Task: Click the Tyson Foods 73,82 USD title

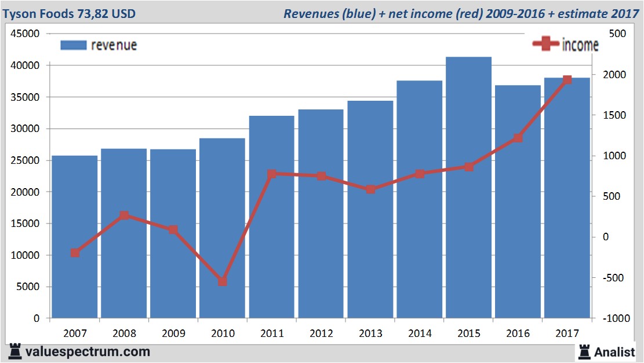Action: [70, 13]
